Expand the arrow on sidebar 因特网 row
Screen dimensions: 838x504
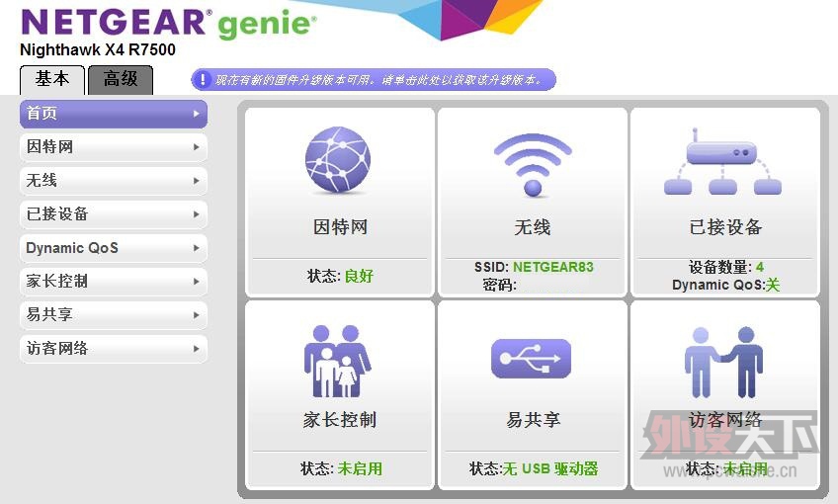(196, 147)
